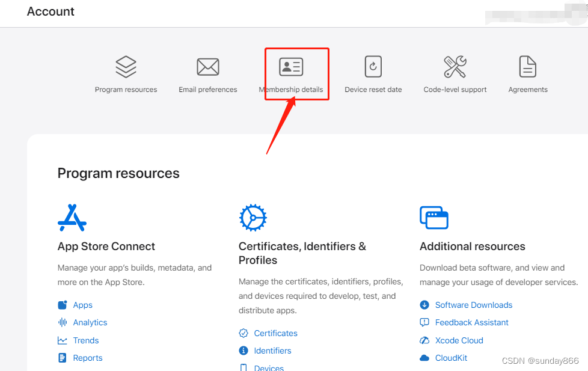Open the Program resources tab label
This screenshot has height=371, width=588.
coord(126,90)
